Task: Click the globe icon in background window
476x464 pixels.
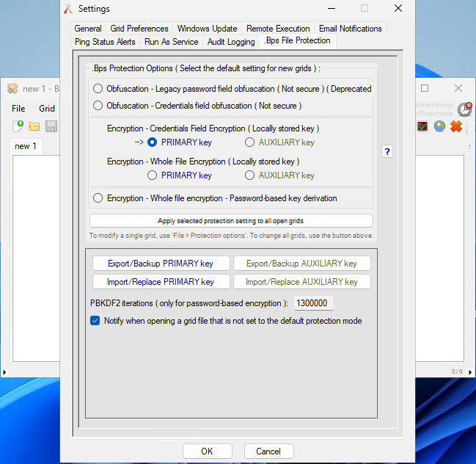Action: pos(439,126)
